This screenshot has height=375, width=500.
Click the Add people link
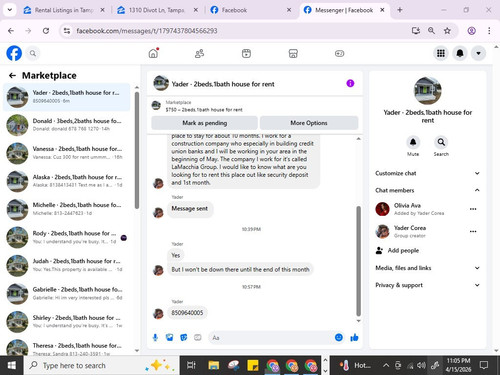pyautogui.click(x=403, y=250)
